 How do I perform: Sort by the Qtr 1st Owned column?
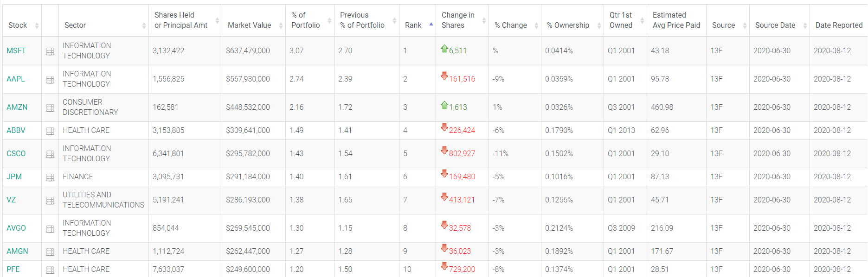pos(625,21)
